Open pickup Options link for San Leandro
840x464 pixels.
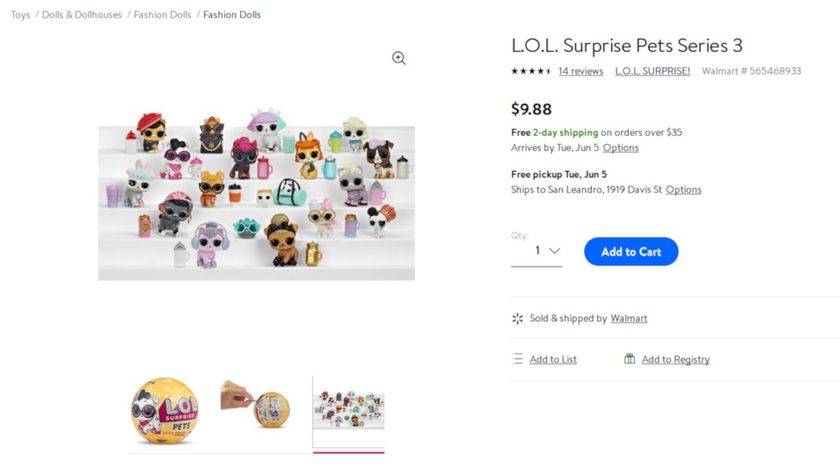tap(683, 190)
